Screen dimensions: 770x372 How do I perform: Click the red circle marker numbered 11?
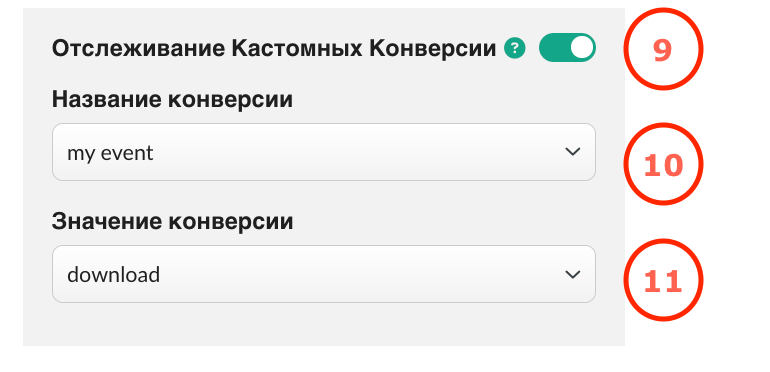tap(663, 280)
